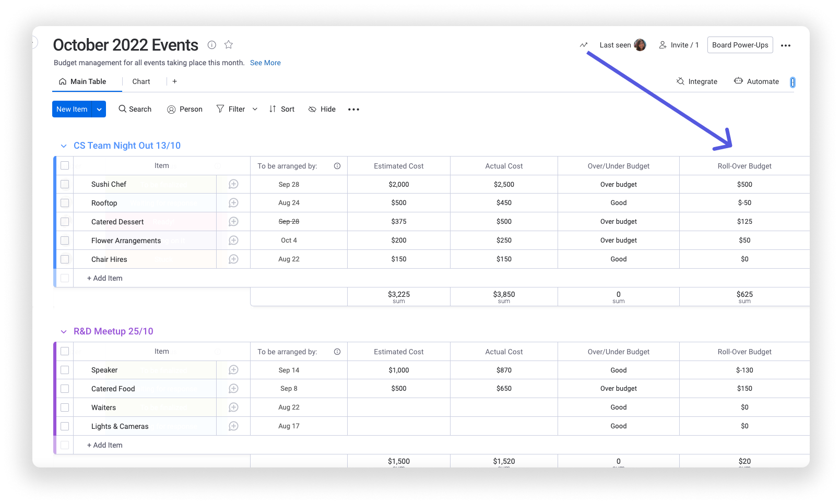Star the October 2022 Events board
Screen dimensions: 840x504
click(x=228, y=45)
